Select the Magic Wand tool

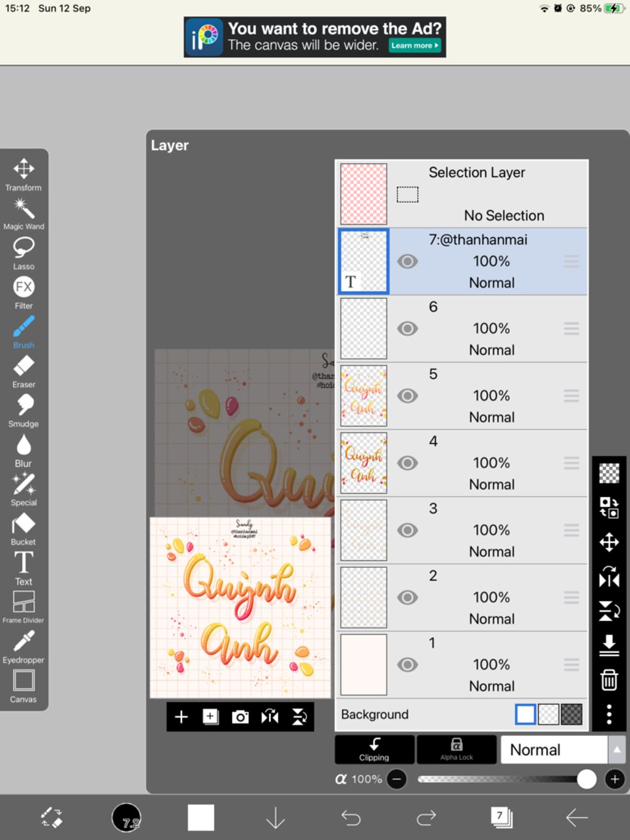click(23, 214)
